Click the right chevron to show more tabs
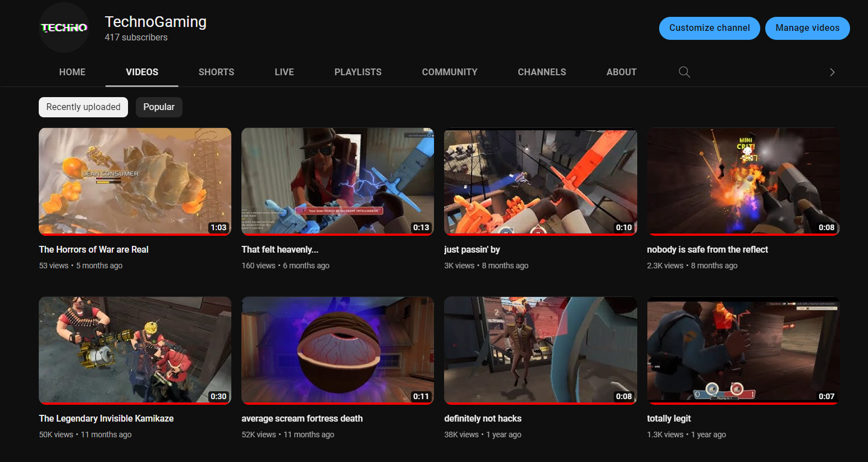Screen dimensions: 868x462 tap(832, 72)
